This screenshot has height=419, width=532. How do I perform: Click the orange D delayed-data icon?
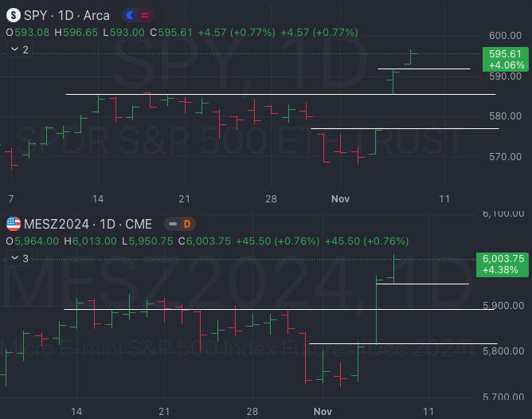tap(187, 224)
